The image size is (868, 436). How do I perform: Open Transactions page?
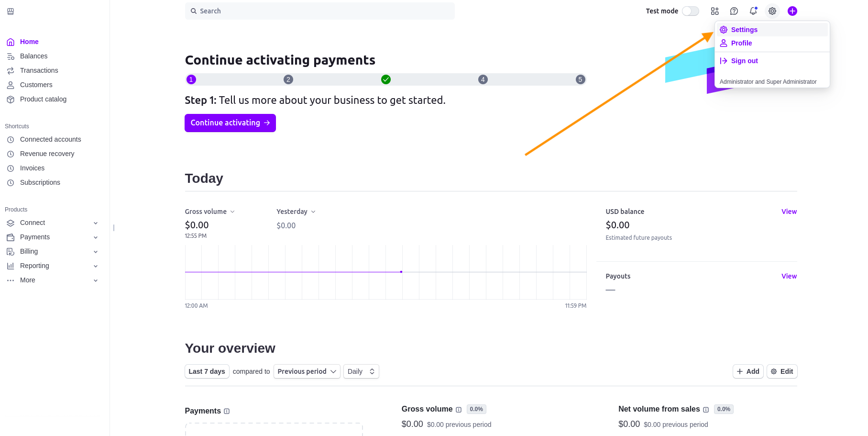click(39, 70)
